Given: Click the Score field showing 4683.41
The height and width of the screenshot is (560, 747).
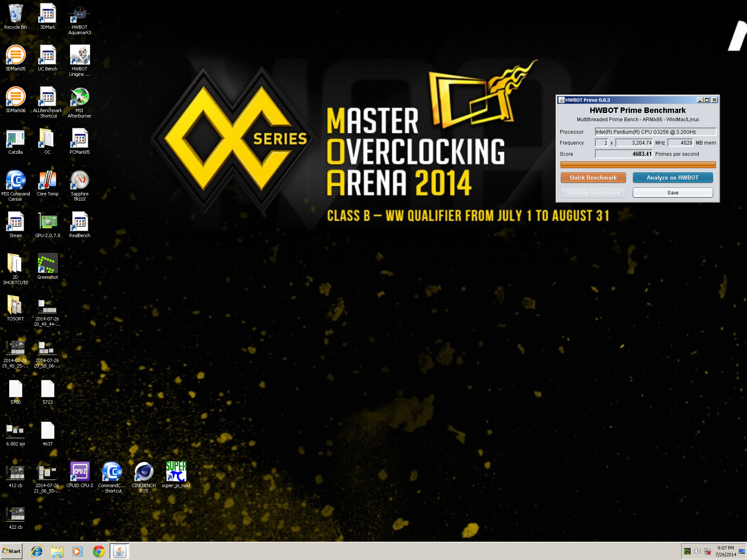Looking at the screenshot, I should click(624, 154).
